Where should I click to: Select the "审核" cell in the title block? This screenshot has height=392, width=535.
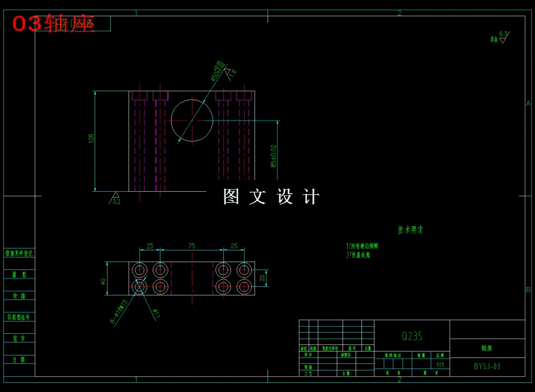click(x=308, y=367)
